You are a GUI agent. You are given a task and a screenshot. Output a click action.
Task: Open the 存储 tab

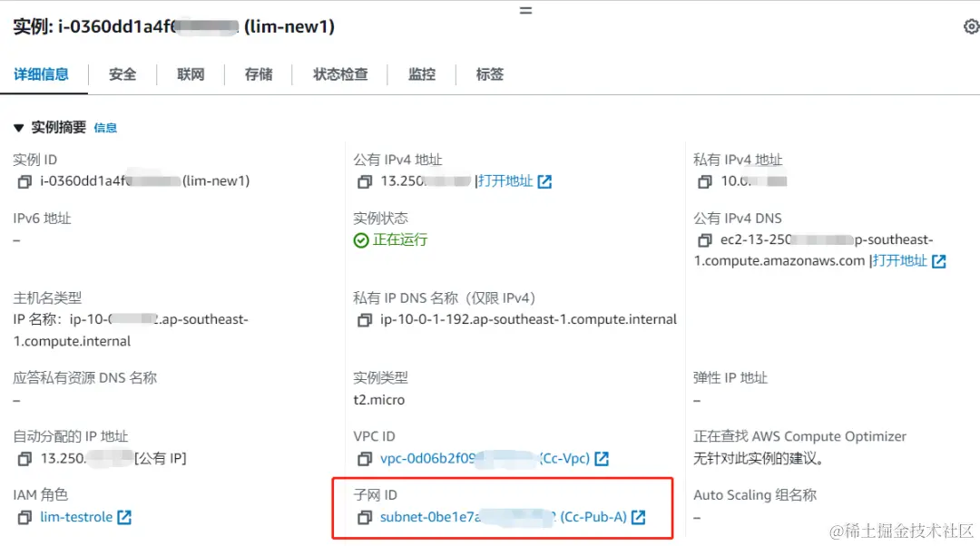pos(259,74)
